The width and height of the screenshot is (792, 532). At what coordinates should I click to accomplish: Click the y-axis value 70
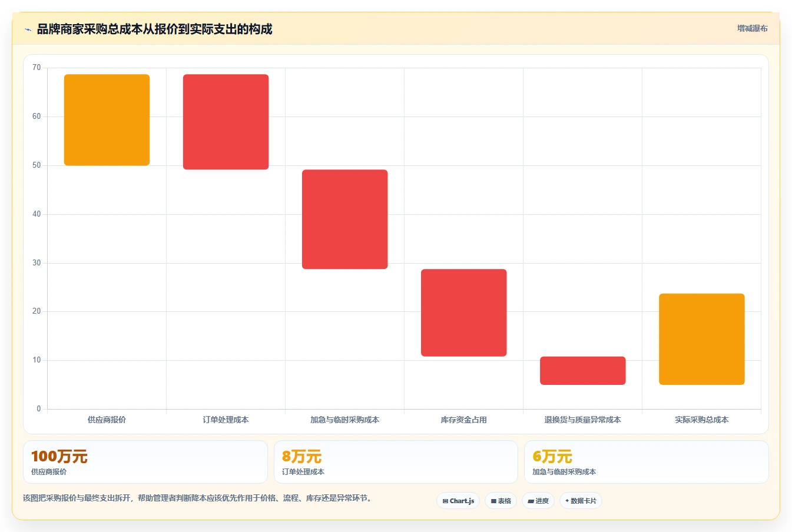[x=37, y=68]
